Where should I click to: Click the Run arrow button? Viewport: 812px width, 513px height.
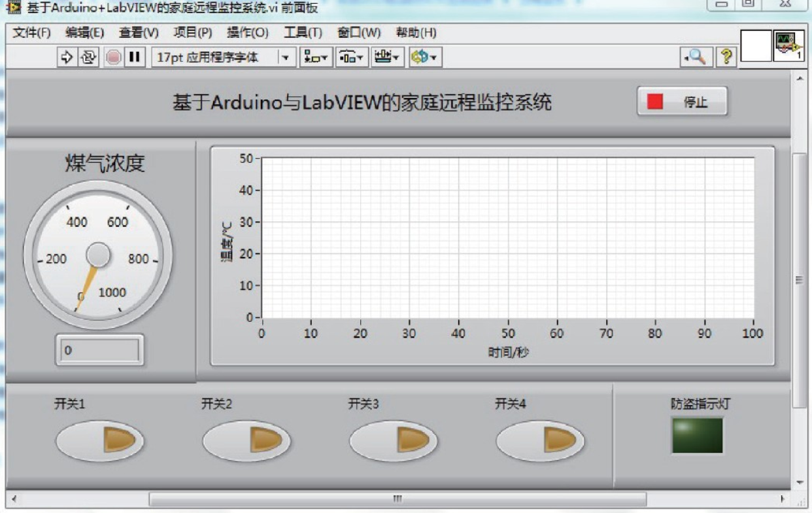[x=67, y=57]
